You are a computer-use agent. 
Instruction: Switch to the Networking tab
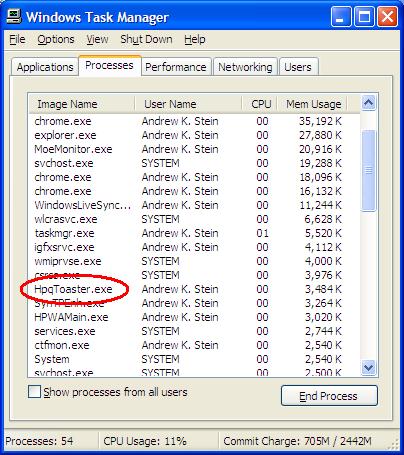coord(245,67)
